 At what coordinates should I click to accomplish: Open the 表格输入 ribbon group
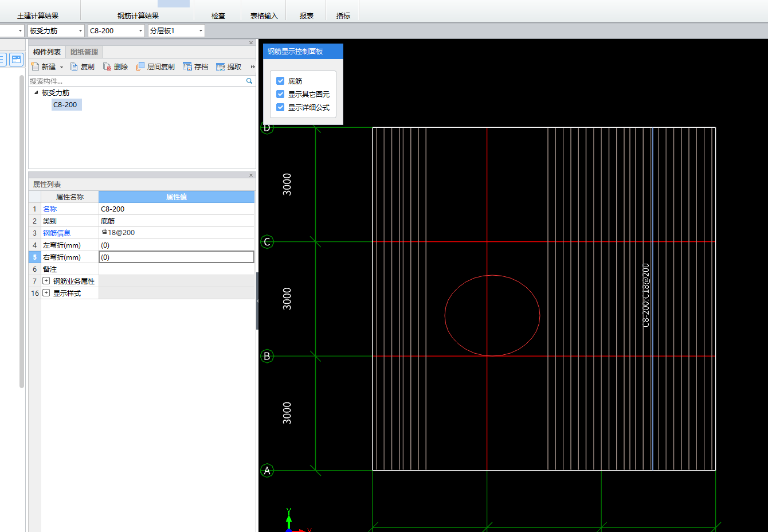click(264, 15)
